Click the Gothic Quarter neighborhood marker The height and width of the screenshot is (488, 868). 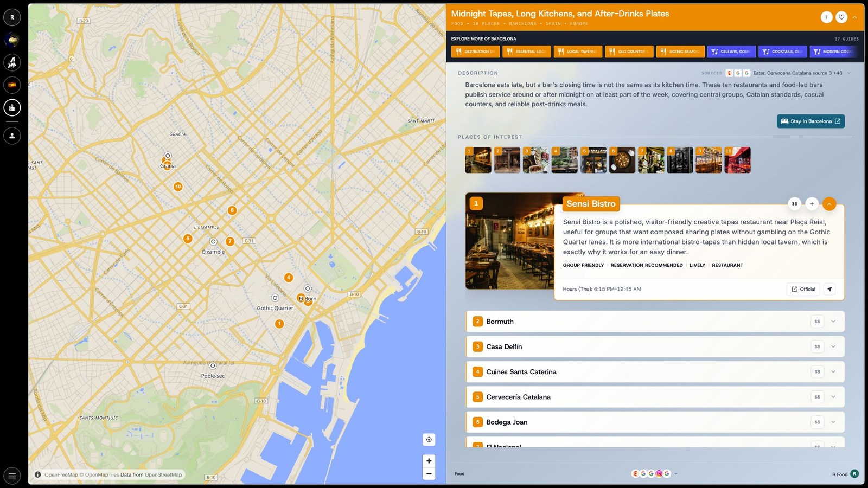(x=275, y=298)
